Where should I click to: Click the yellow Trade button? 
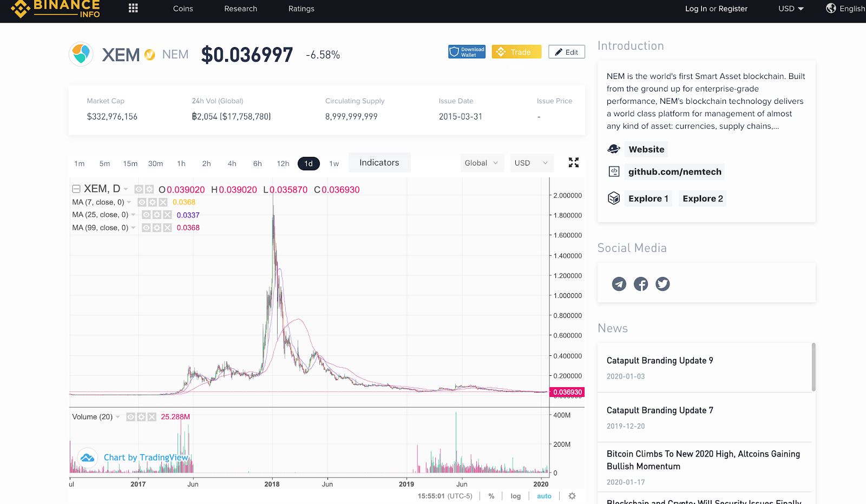click(x=516, y=52)
